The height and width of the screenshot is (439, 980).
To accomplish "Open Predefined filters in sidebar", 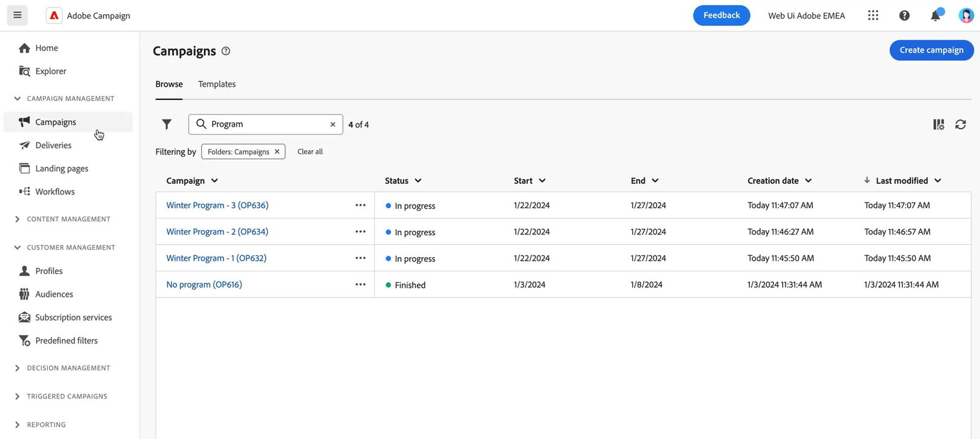I will (x=67, y=340).
